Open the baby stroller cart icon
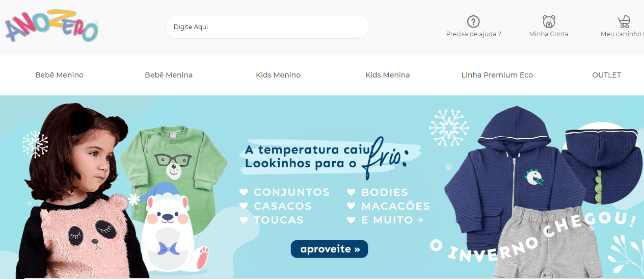The image size is (644, 279). [624, 21]
